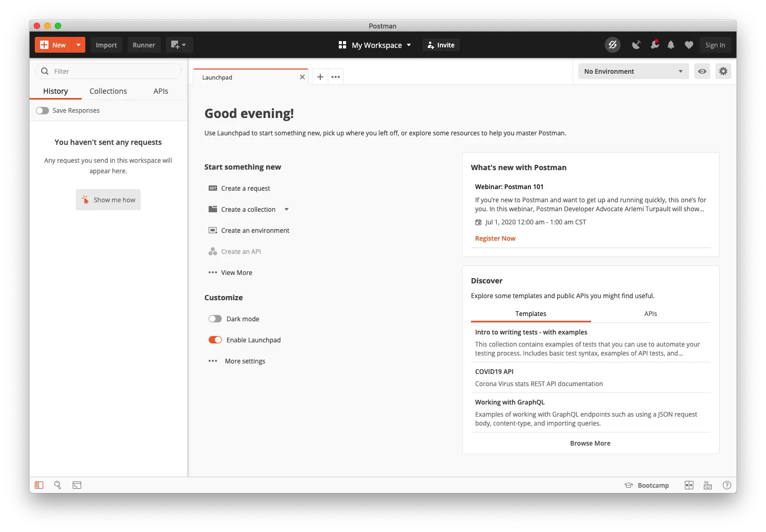Screen dimensions: 766x532
Task: Select APIs tab in Discover
Action: [651, 313]
